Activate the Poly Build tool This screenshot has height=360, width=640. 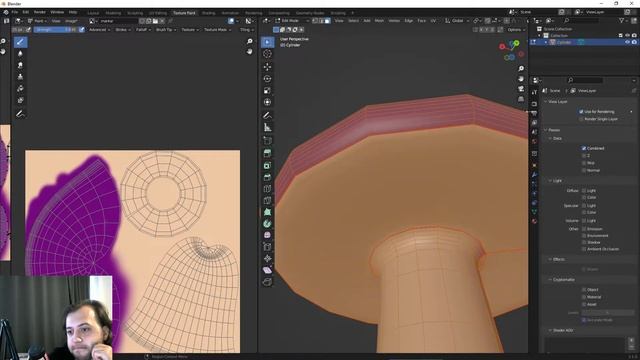(267, 212)
